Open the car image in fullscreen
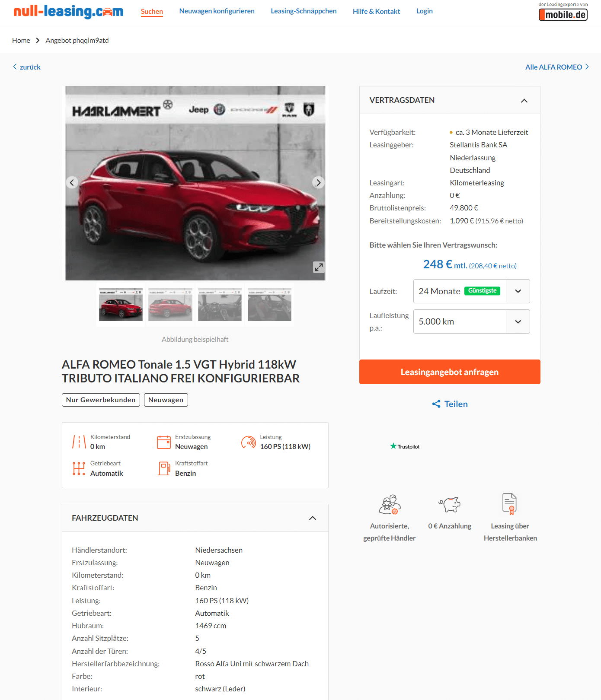The image size is (601, 700). pyautogui.click(x=319, y=267)
